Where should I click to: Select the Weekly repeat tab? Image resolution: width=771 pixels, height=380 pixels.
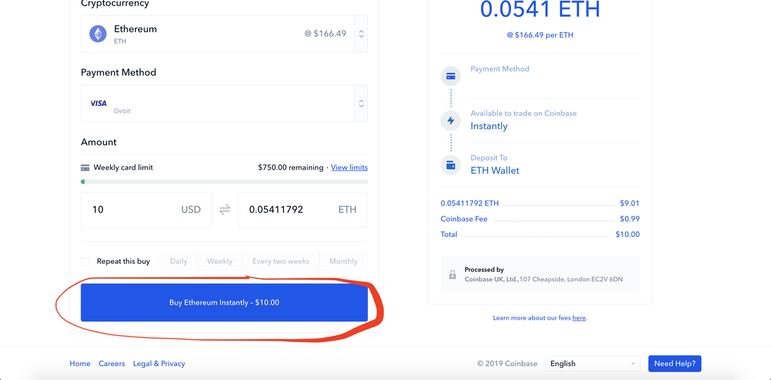(220, 262)
